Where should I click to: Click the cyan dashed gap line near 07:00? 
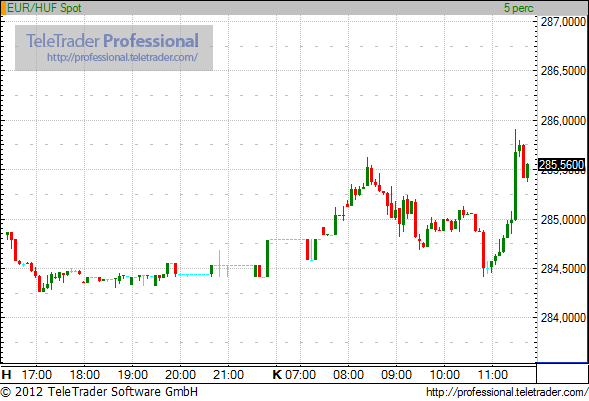[288, 240]
